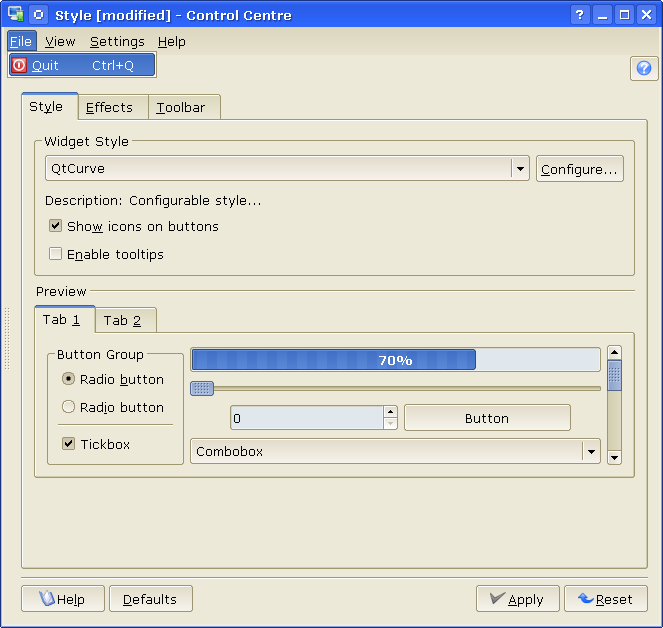Switch to the Toolbar tab

(184, 107)
